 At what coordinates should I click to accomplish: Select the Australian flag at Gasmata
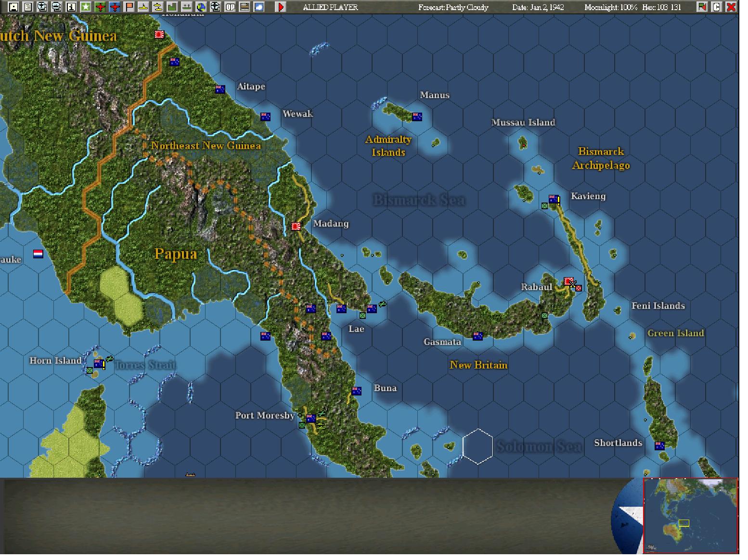tap(477, 336)
